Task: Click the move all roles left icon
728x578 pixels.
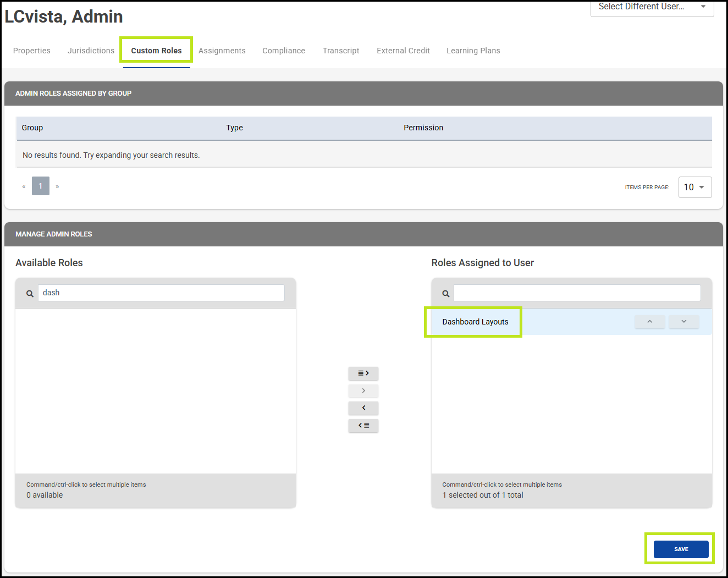Action: point(363,426)
